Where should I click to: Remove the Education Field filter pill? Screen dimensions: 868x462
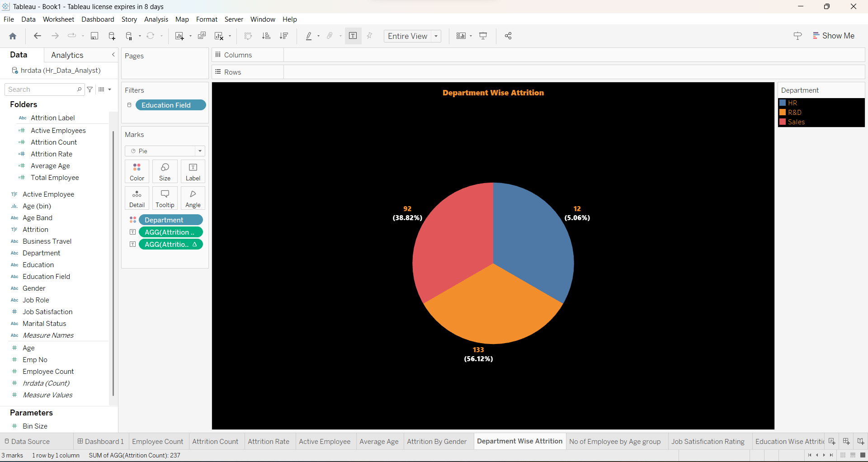point(170,105)
